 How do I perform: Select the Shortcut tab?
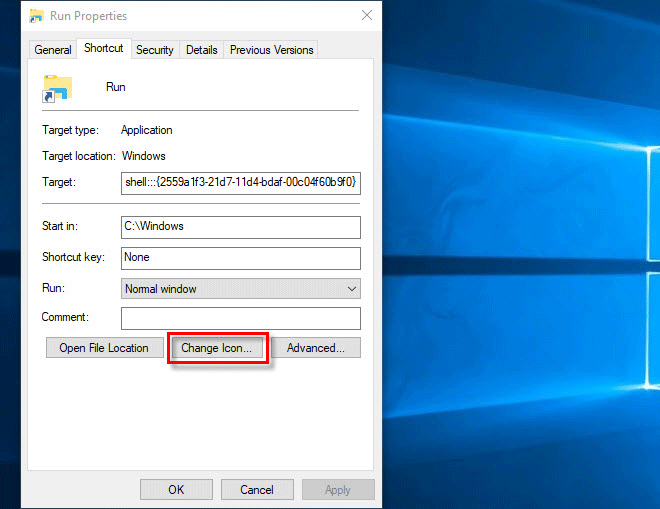pyautogui.click(x=104, y=48)
